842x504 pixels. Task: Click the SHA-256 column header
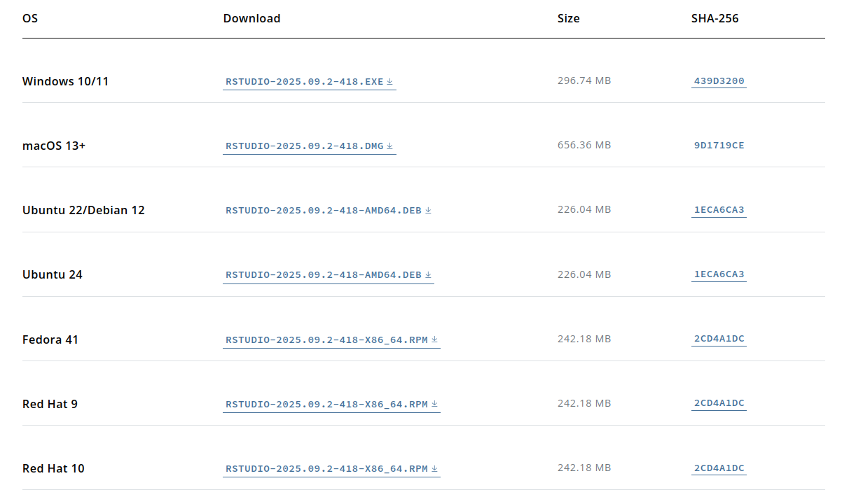point(715,18)
